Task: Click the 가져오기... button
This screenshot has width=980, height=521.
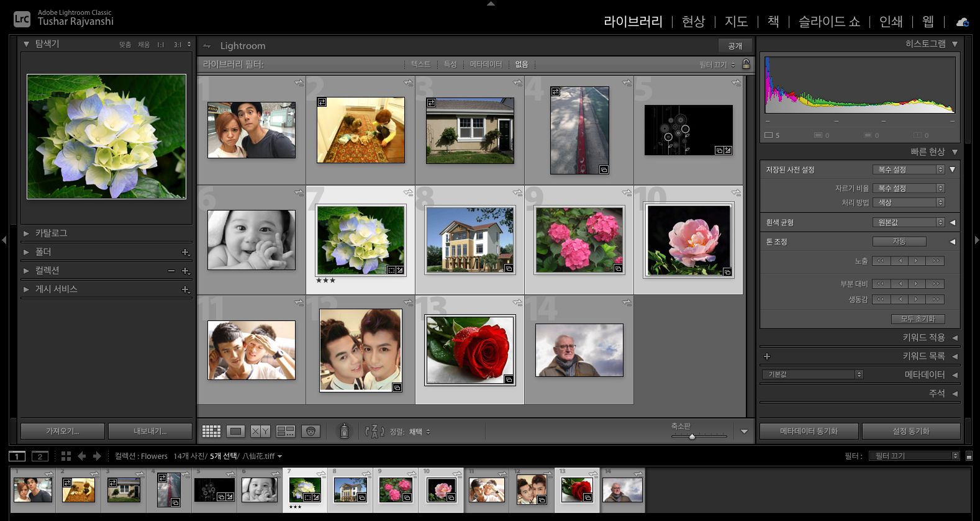Action: [62, 431]
